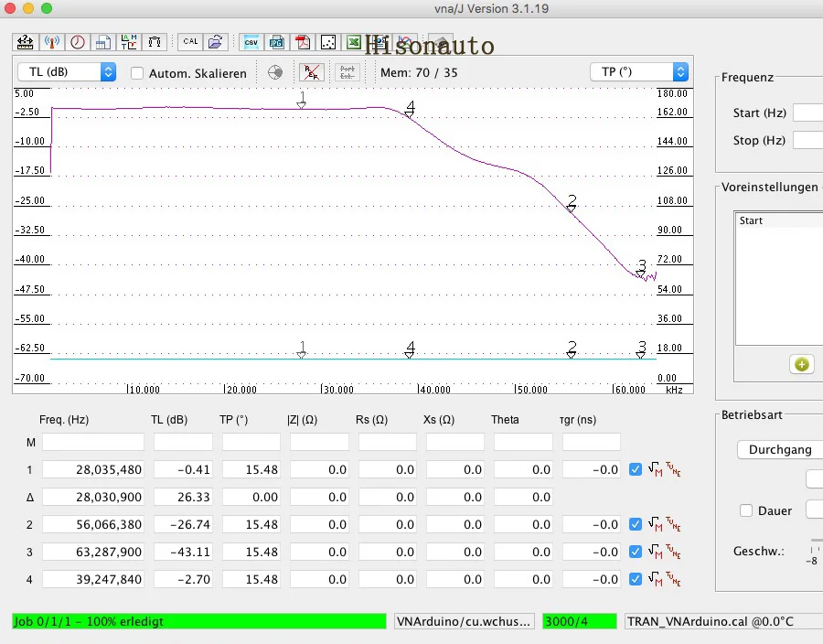Click marker 1 on the purple trace

pyautogui.click(x=301, y=101)
